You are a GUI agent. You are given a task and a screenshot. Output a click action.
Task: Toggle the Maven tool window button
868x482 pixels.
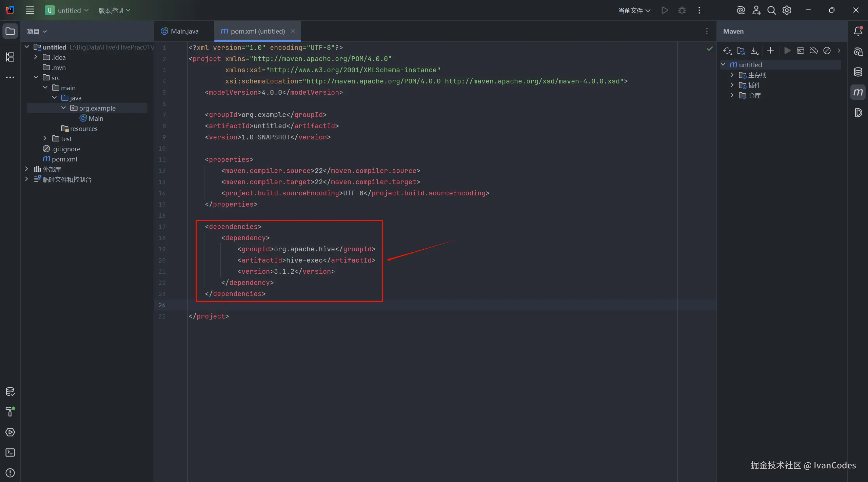tap(858, 92)
